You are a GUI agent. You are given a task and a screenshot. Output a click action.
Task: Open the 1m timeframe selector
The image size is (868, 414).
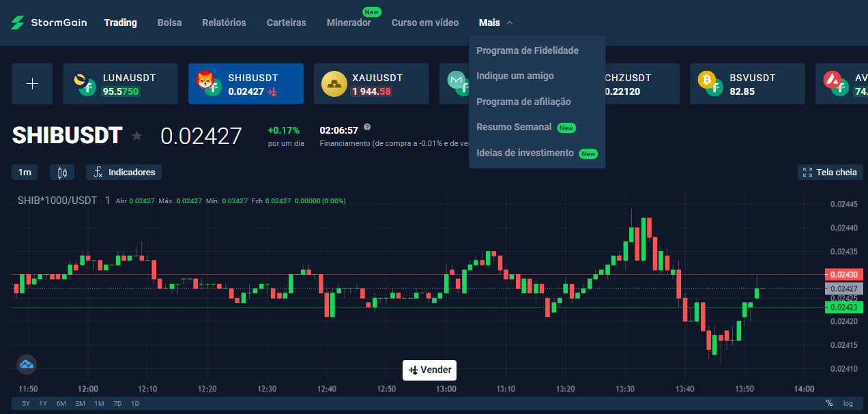25,173
